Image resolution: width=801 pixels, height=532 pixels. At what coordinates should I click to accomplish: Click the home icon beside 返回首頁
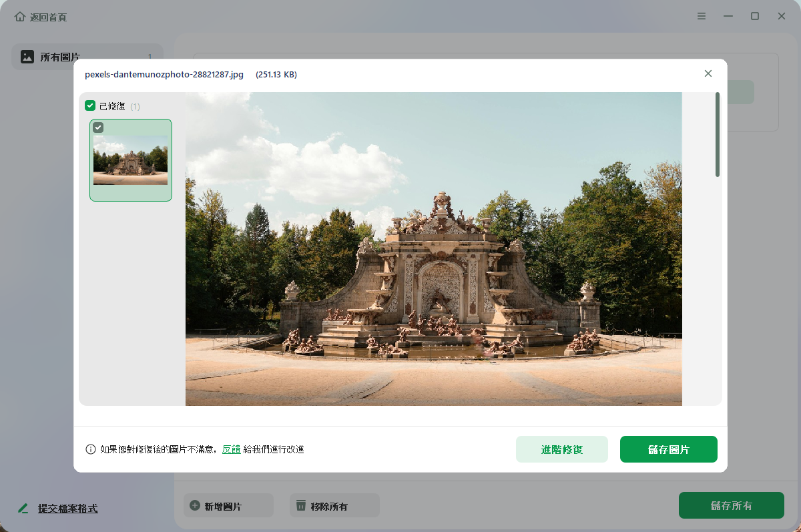[x=20, y=17]
